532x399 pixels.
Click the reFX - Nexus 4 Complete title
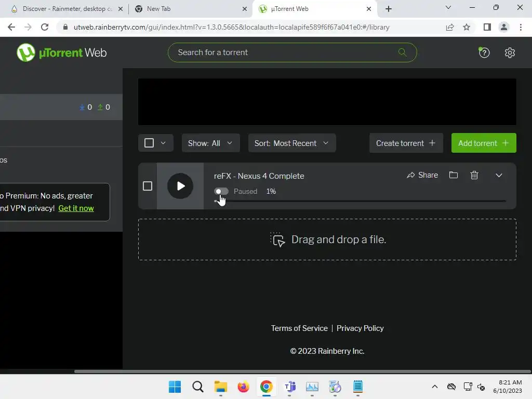[259, 176]
